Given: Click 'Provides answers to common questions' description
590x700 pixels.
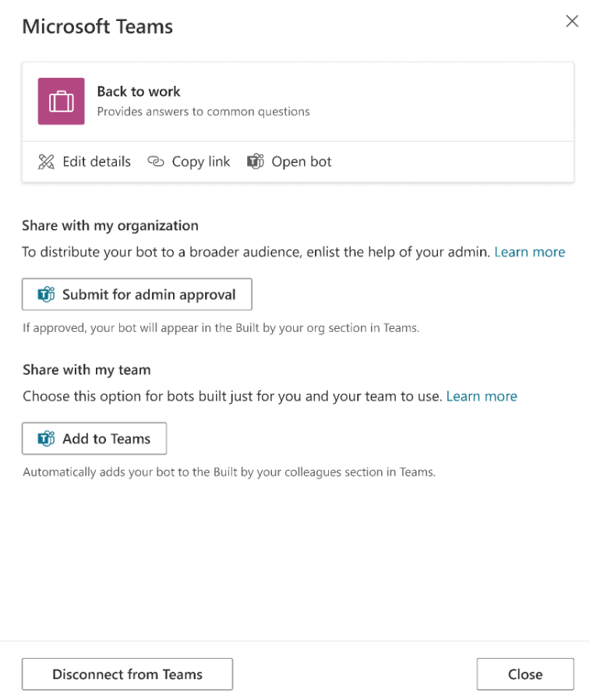Looking at the screenshot, I should click(x=203, y=111).
